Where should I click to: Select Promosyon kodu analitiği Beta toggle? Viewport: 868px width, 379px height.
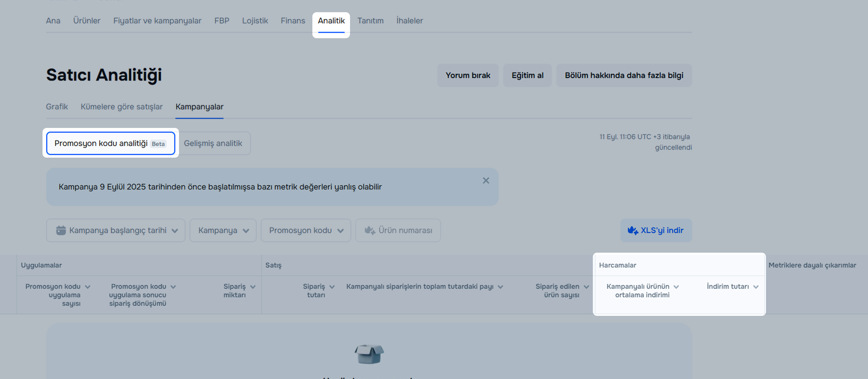[x=110, y=143]
